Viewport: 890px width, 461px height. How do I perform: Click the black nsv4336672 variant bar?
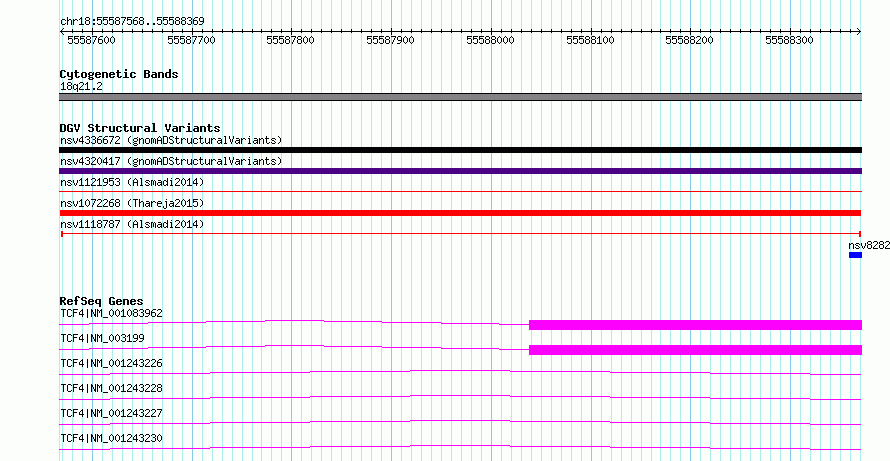460,150
